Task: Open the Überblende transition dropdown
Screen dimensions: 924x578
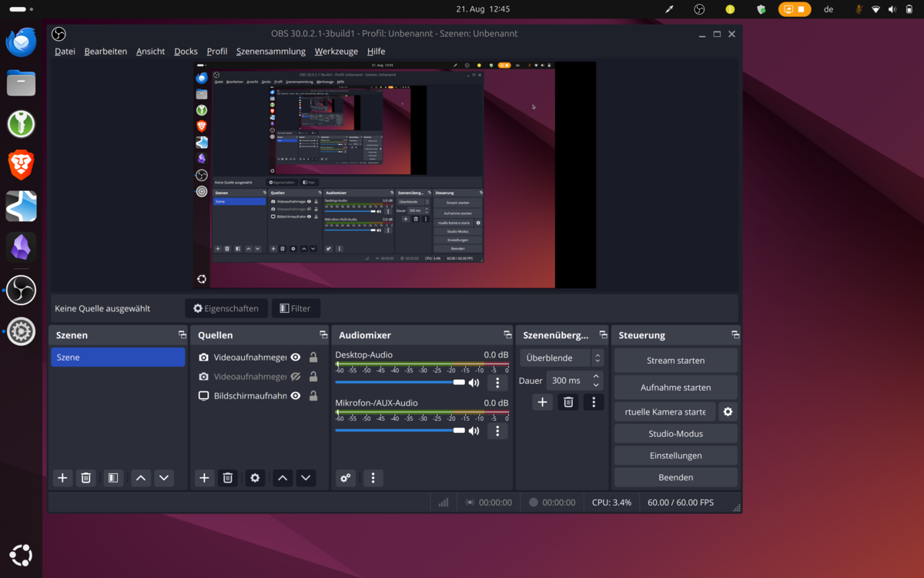Action: click(563, 358)
